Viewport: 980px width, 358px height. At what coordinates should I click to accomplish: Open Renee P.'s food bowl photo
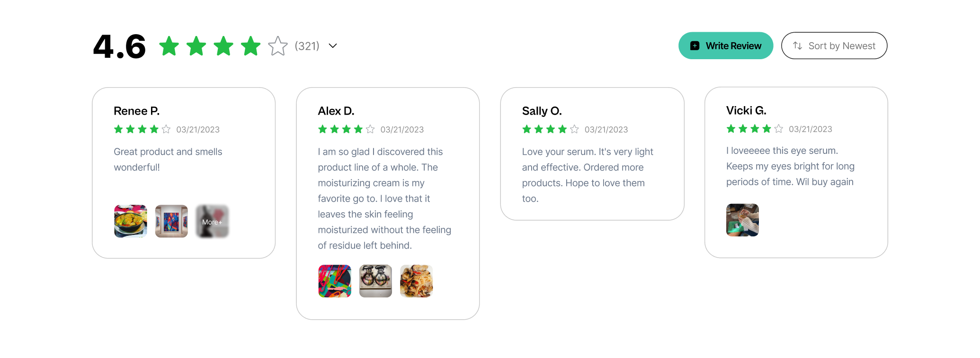pyautogui.click(x=131, y=221)
